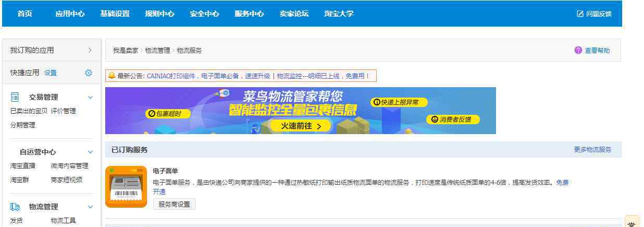Click 火速前往 banner button
This screenshot has height=227, width=644.
coord(301,126)
